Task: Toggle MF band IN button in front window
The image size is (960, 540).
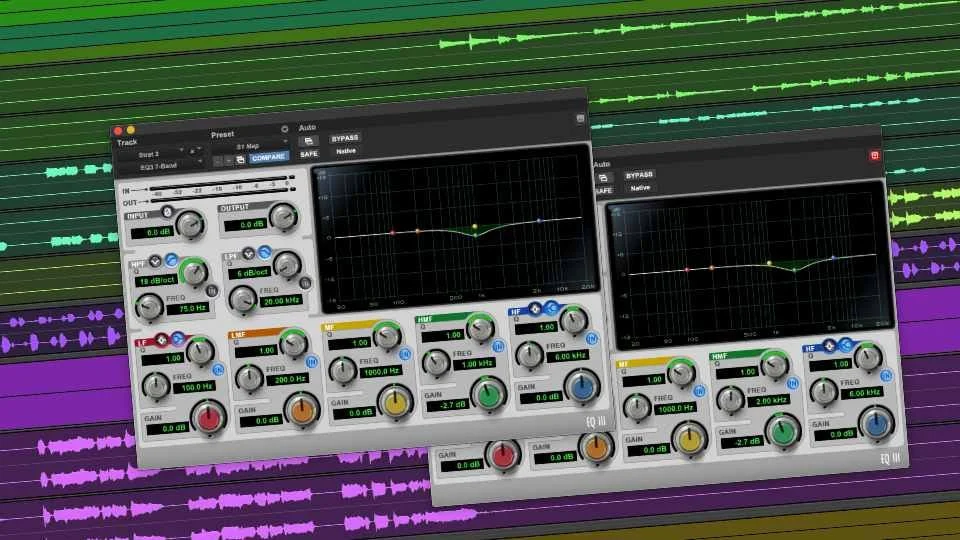Action: point(405,354)
